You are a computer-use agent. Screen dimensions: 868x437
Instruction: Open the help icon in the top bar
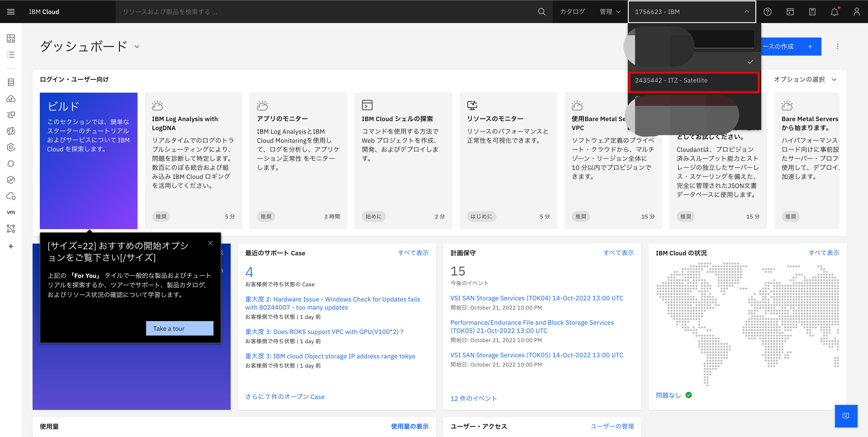pyautogui.click(x=768, y=12)
